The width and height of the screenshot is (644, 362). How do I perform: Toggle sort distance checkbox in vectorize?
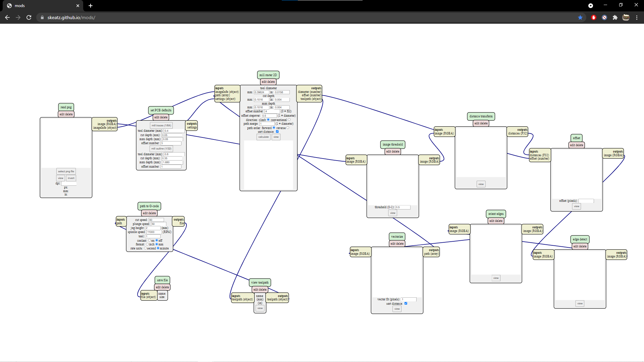(x=406, y=303)
